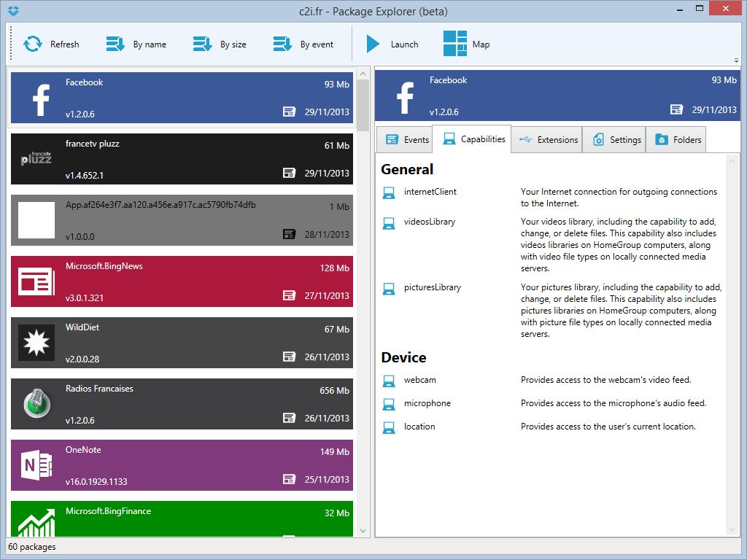Viewport: 747px width, 560px height.
Task: Click the webcam capability icon
Action: 389,381
